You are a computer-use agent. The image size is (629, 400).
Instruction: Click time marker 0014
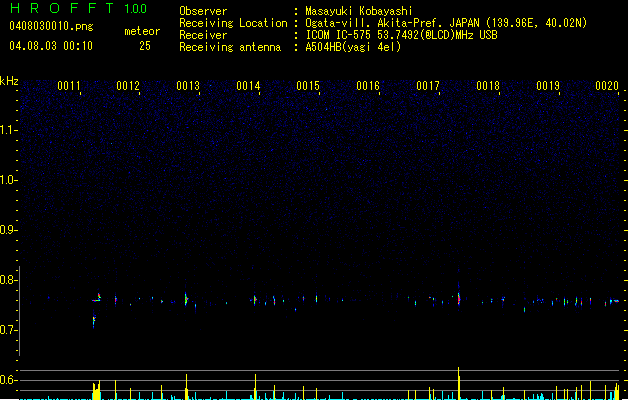pos(248,86)
